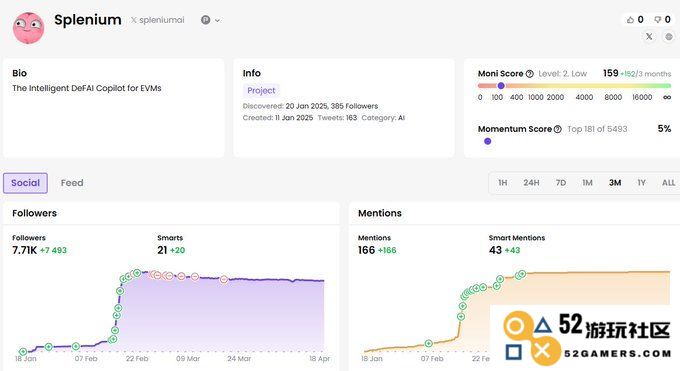Click the Discovered 20 Jan 2025 text

point(310,106)
